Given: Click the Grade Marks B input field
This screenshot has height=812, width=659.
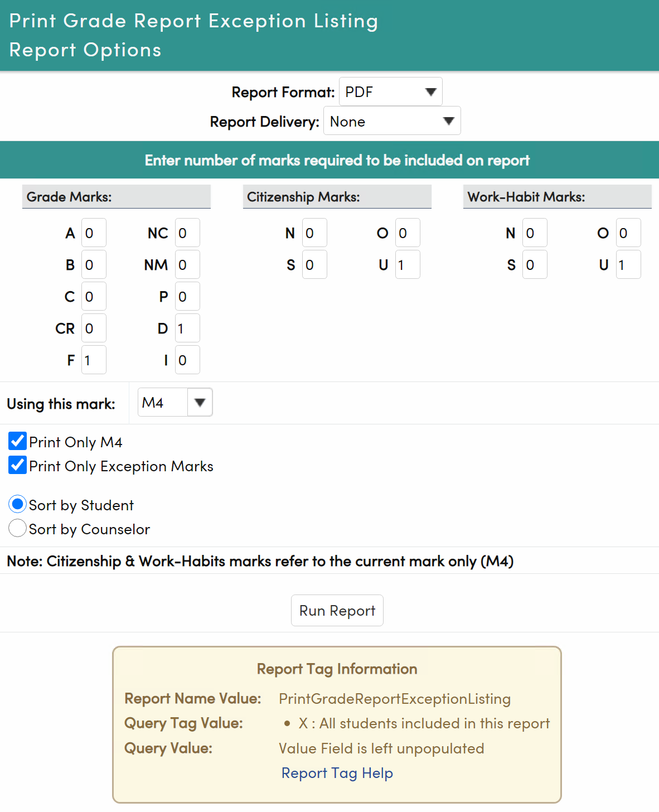Looking at the screenshot, I should pos(94,264).
